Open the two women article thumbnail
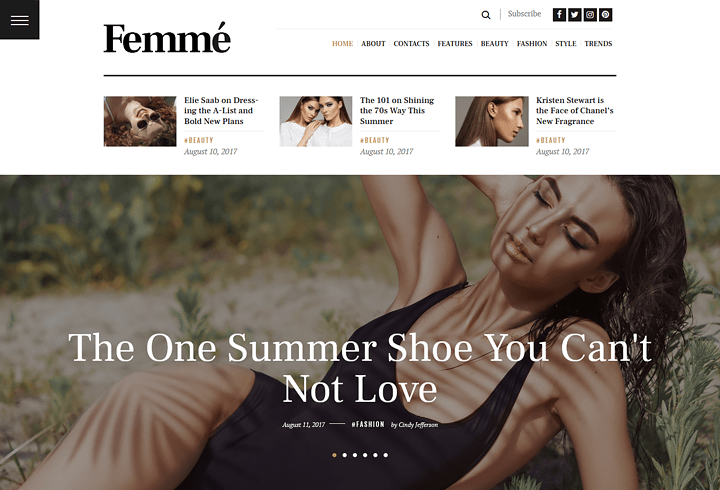 click(x=316, y=121)
